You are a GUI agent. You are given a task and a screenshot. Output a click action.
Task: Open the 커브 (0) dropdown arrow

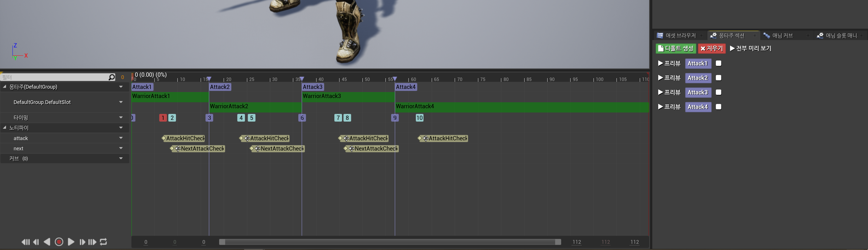(121, 158)
